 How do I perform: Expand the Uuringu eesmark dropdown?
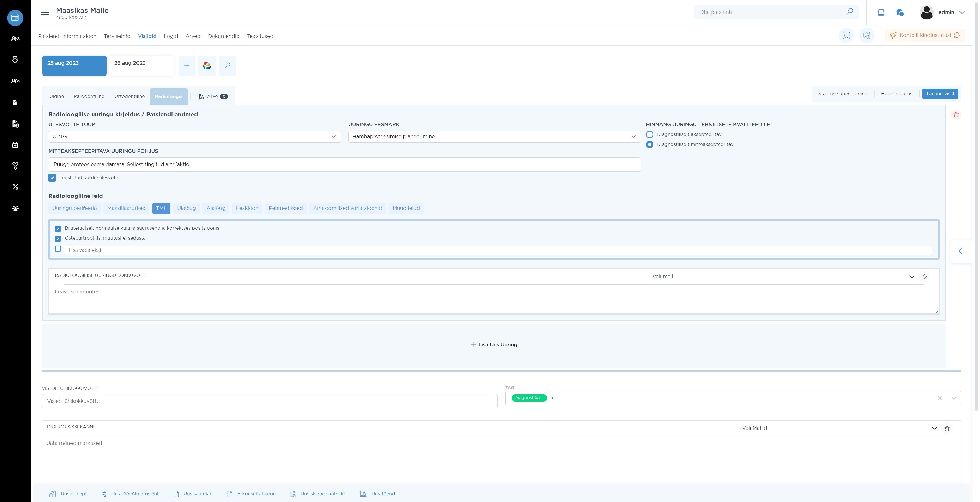(x=494, y=136)
